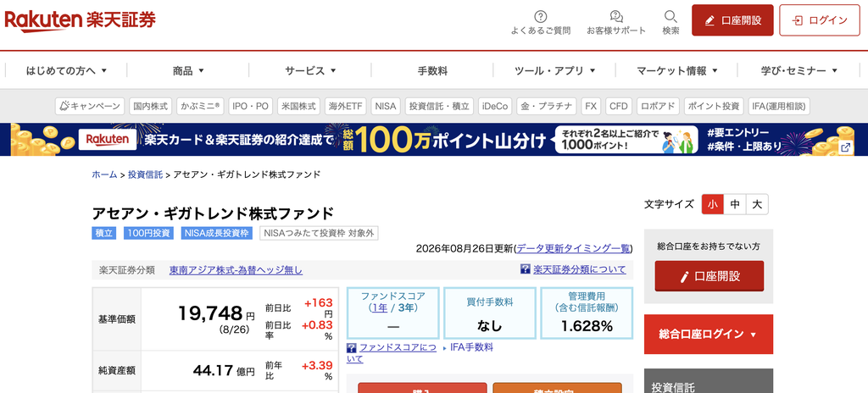The height and width of the screenshot is (393, 868).
Task: Select the iDeCo shortcut tab
Action: point(495,106)
